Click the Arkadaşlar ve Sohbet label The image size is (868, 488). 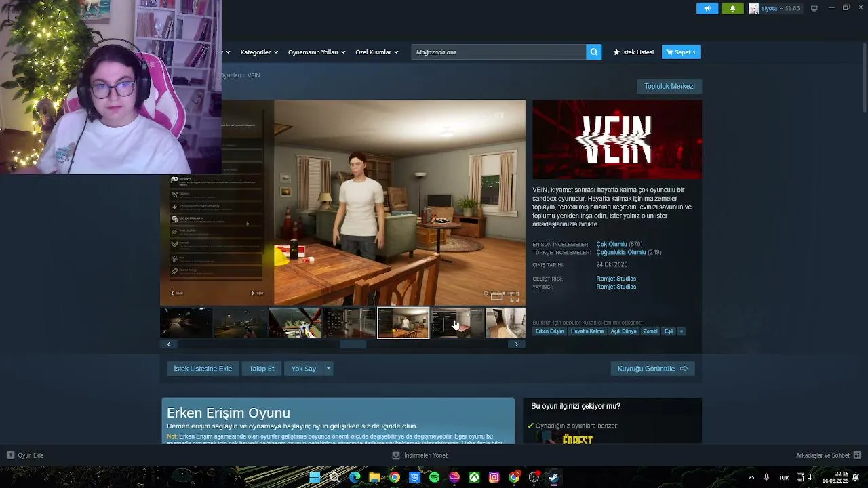pyautogui.click(x=823, y=455)
